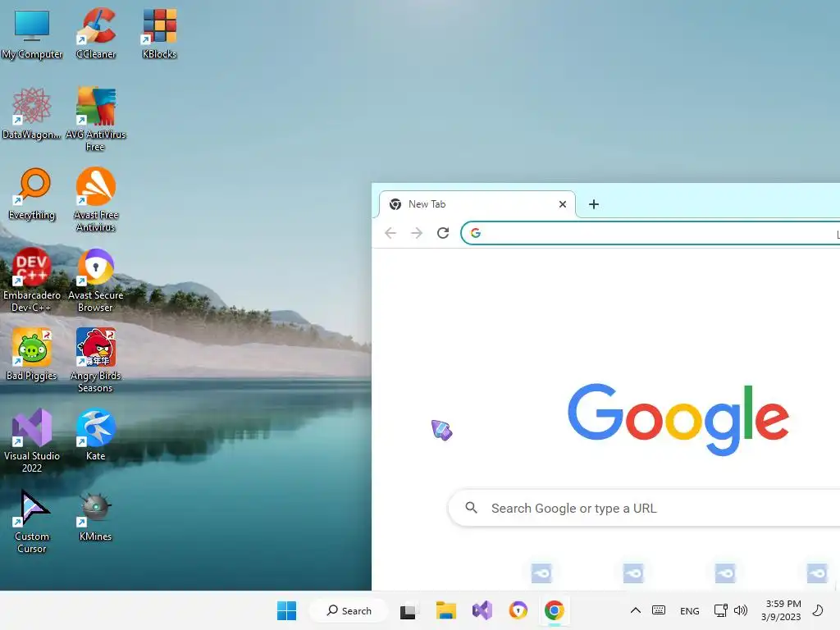Select Visual Studio 2022 desktop shortcut
The height and width of the screenshot is (630, 840).
[x=32, y=441]
